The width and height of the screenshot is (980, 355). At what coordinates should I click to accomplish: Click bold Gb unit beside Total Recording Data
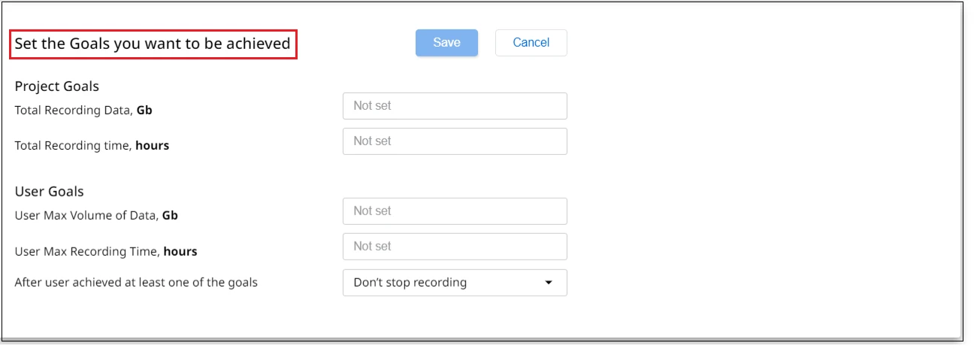(x=144, y=111)
